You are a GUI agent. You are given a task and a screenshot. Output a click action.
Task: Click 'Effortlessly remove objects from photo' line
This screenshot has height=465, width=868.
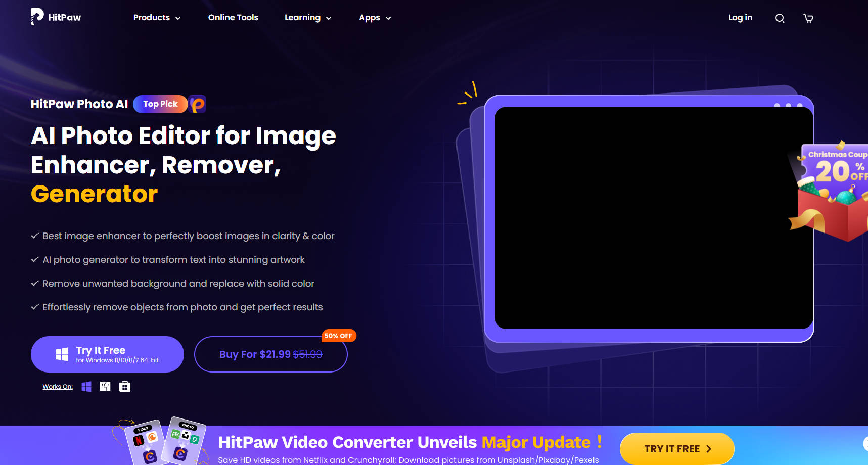pos(182,307)
